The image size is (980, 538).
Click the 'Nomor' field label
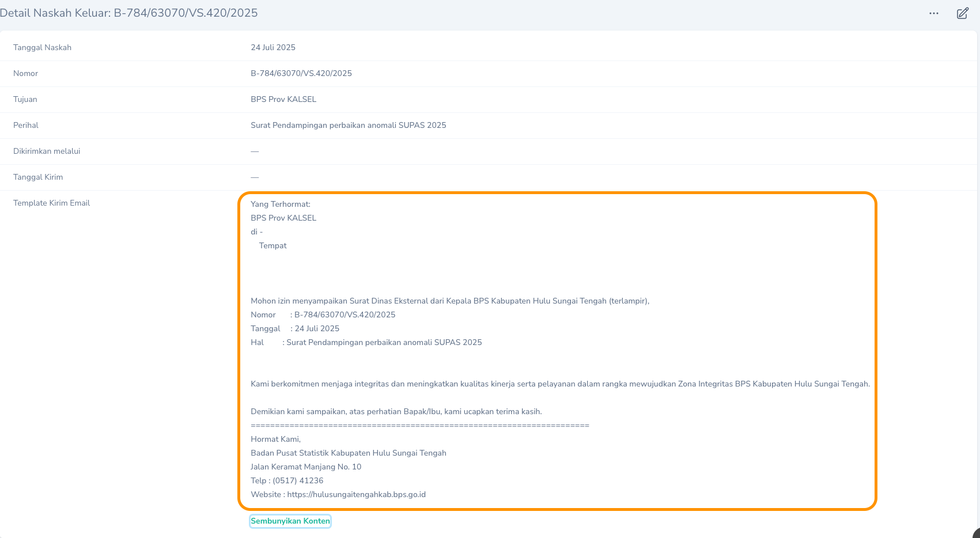pos(26,74)
